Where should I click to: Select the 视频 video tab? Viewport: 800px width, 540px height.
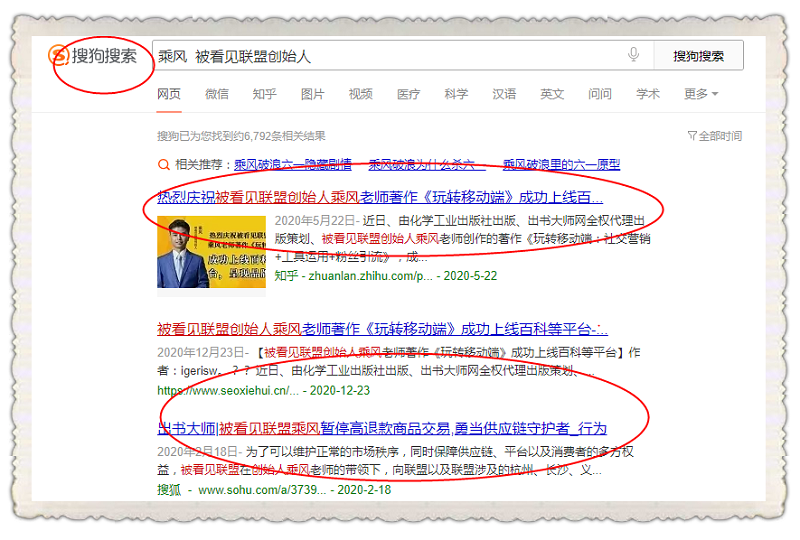pyautogui.click(x=360, y=94)
